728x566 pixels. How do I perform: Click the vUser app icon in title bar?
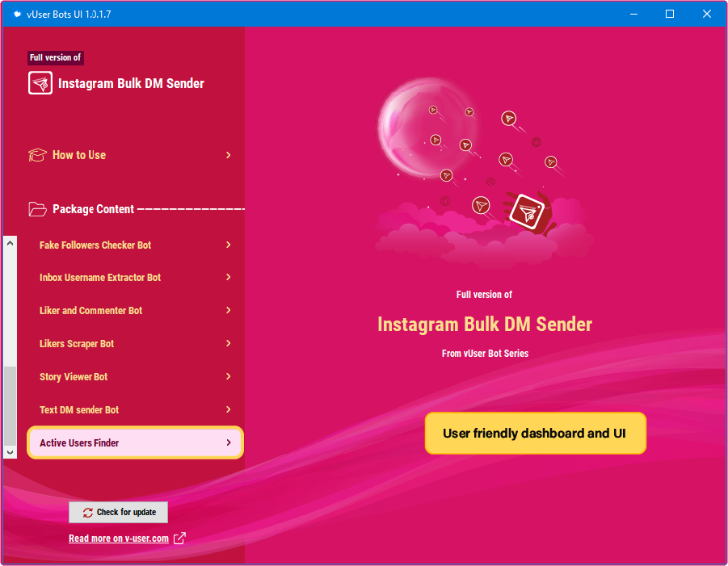pyautogui.click(x=17, y=14)
